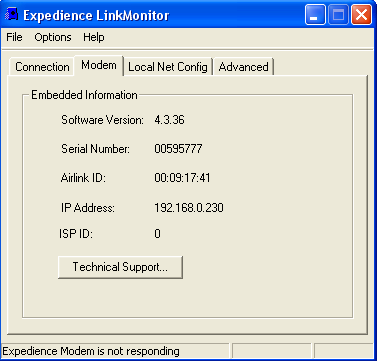
Task: Click the status bar message about modem not responding
Action: 91,351
